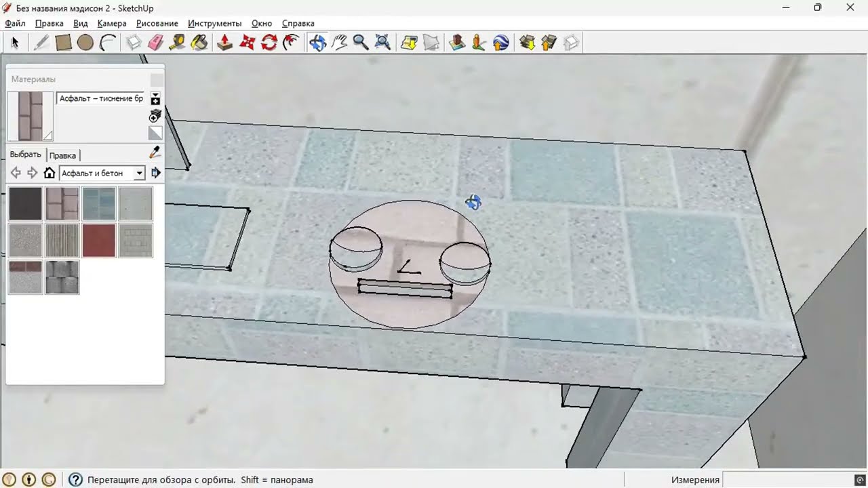Viewport: 868px width, 488px height.
Task: Open the materials Details arrow menu
Action: click(x=155, y=173)
